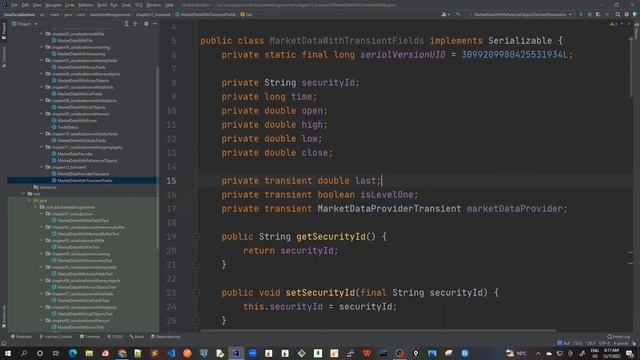Open the user account icon menu
Image resolution: width=640 pixels, height=360 pixels.
point(445,14)
